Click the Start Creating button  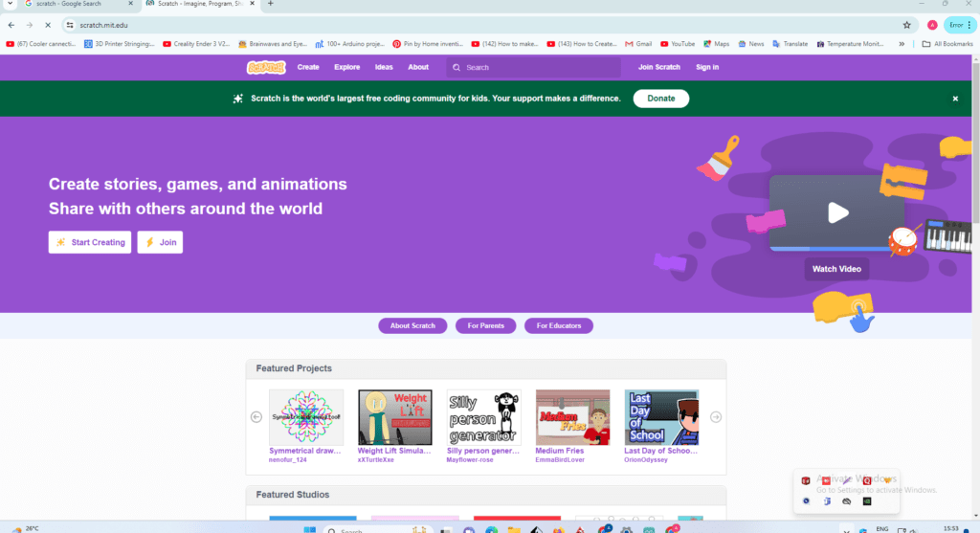click(90, 242)
